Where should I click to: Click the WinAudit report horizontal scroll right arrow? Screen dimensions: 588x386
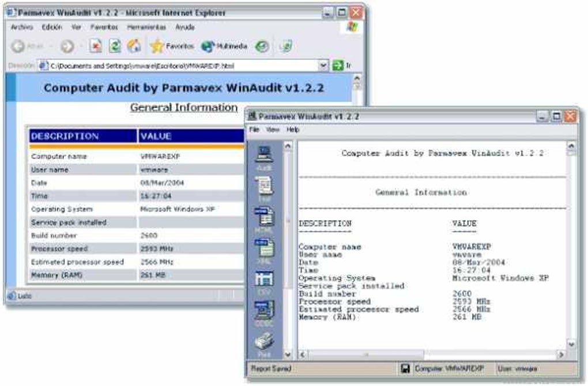561,354
